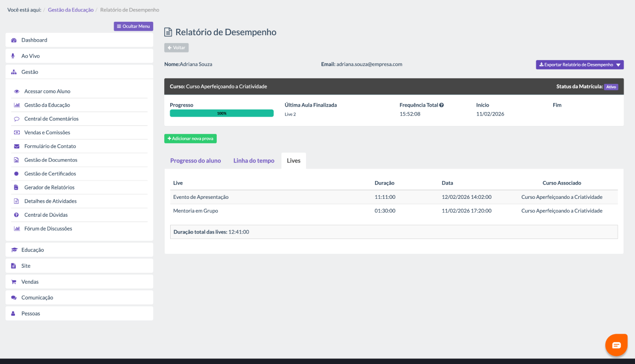This screenshot has width=635, height=364.
Task: Toggle sidebar with Ocultar Menu button
Action: (x=133, y=26)
